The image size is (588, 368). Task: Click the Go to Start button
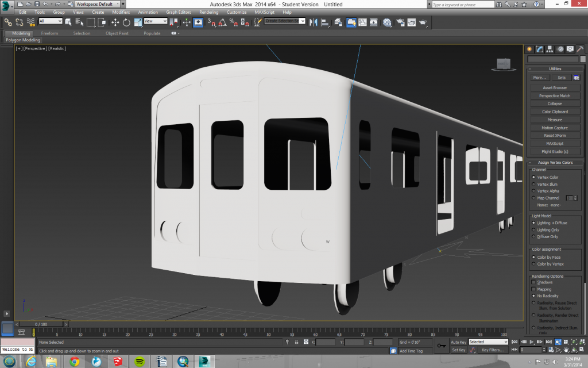514,342
